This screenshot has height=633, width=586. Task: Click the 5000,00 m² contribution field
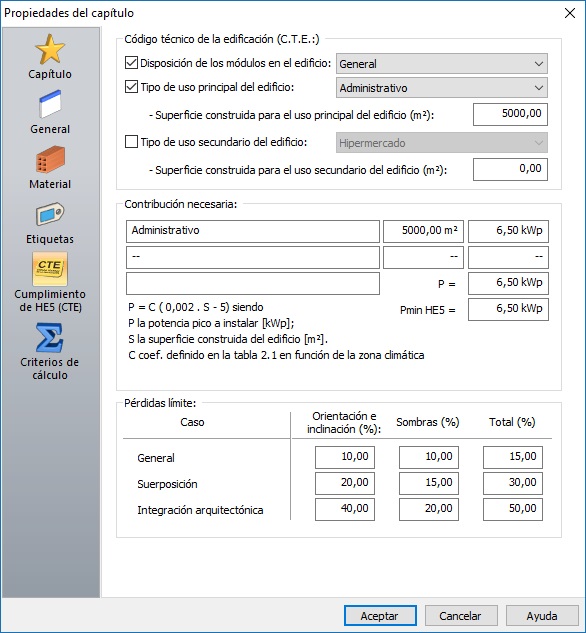click(423, 231)
